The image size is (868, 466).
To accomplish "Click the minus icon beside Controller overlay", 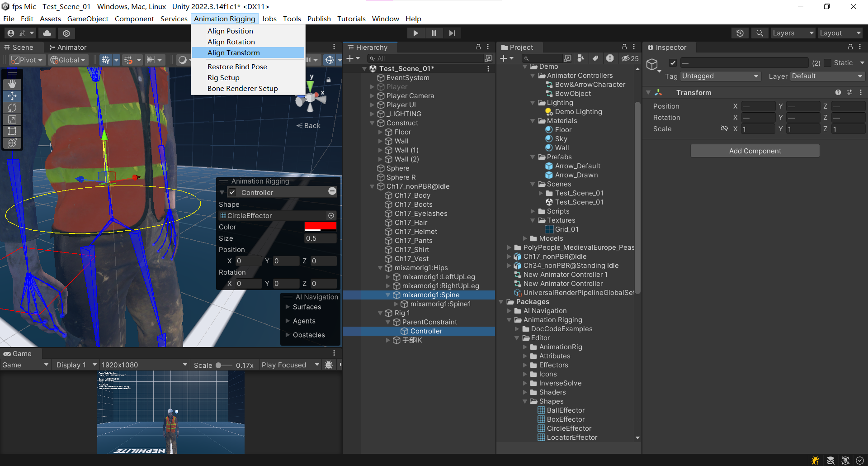I will [332, 191].
